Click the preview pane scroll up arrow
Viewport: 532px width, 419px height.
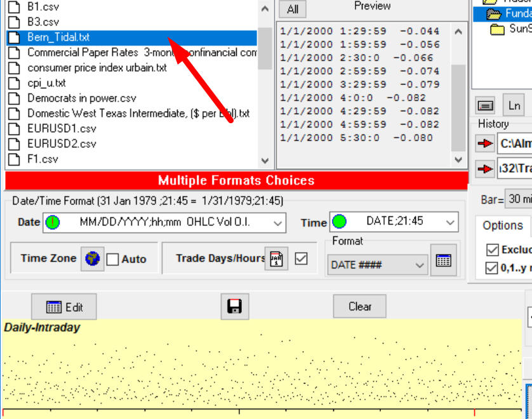click(x=458, y=32)
